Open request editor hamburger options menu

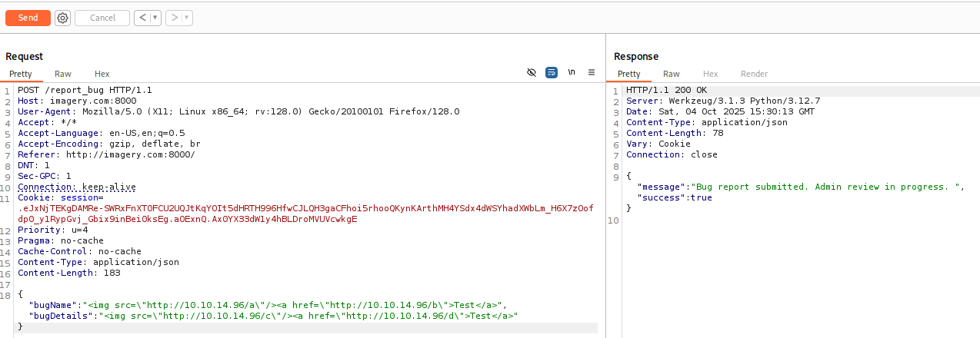[x=592, y=72]
